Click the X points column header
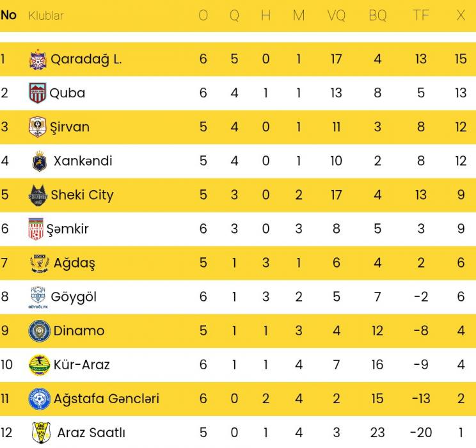The width and height of the screenshot is (476, 448). point(461,15)
